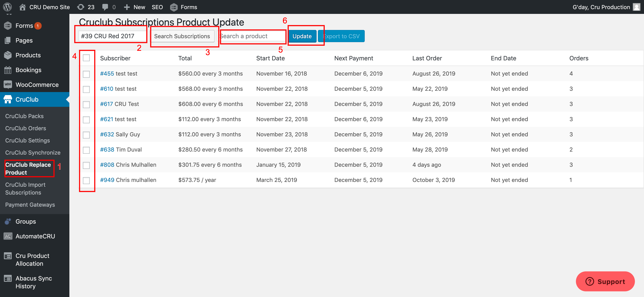Open Payment Gateways submenu item
This screenshot has width=644, height=297.
click(x=30, y=205)
